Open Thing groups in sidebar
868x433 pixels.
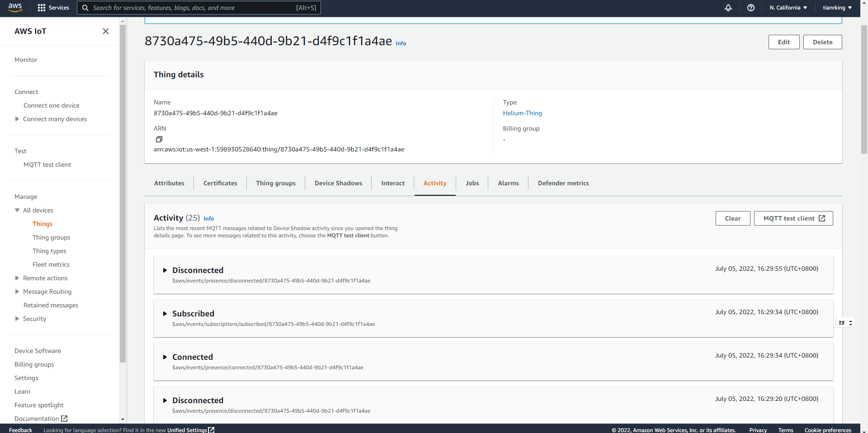52,237
